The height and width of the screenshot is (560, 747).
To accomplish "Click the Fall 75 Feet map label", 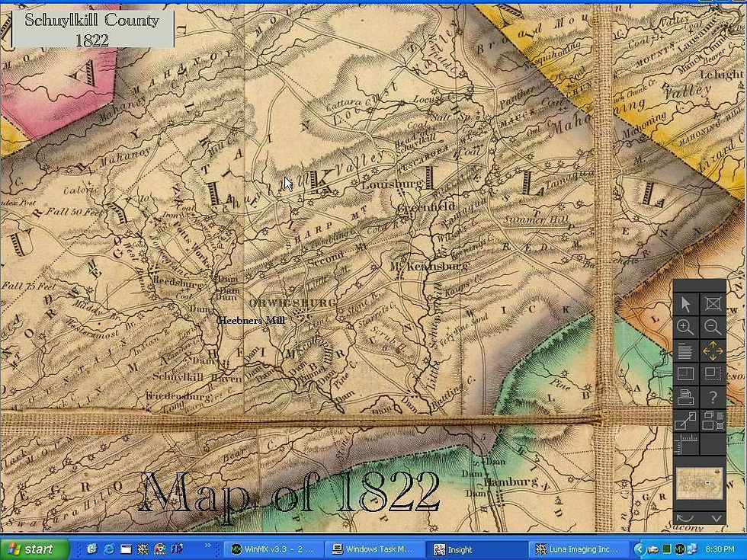I will pyautogui.click(x=28, y=286).
